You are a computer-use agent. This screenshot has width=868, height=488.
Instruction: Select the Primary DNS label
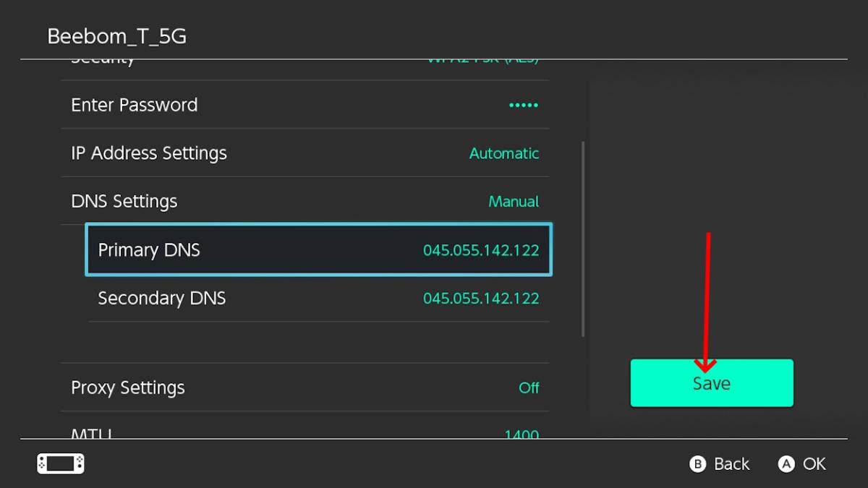pos(149,250)
